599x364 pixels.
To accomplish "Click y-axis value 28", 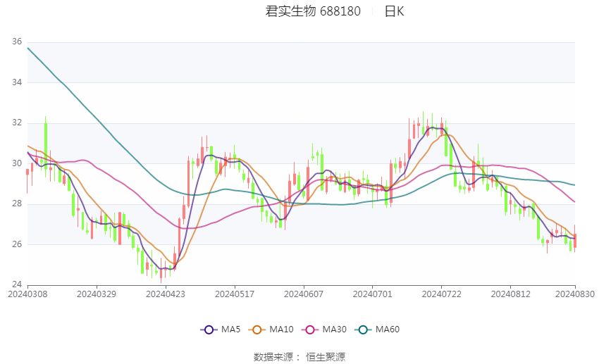I will tap(17, 203).
